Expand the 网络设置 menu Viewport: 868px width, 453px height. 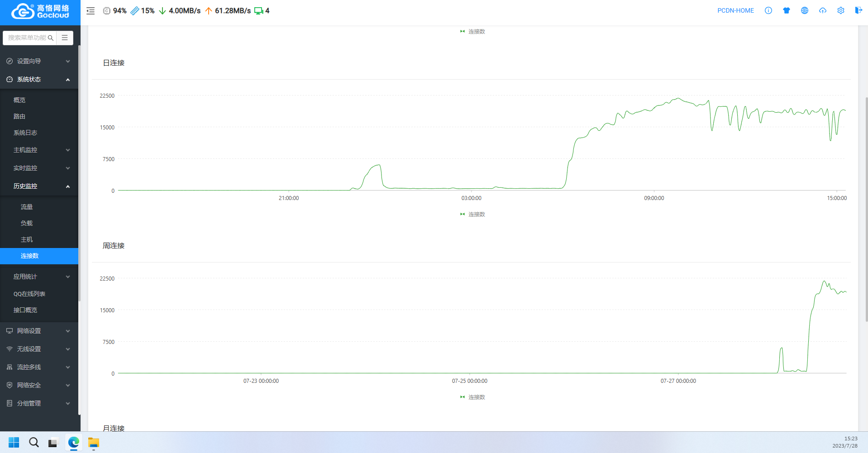39,331
